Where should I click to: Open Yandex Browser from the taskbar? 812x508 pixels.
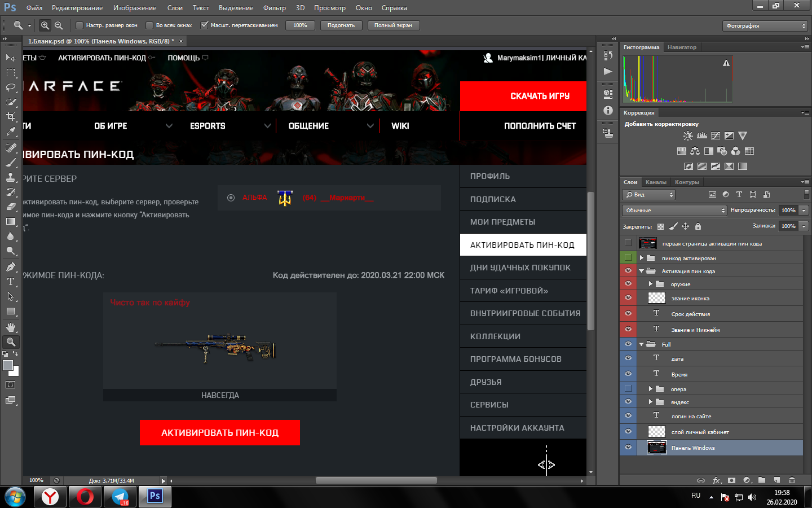pos(50,497)
